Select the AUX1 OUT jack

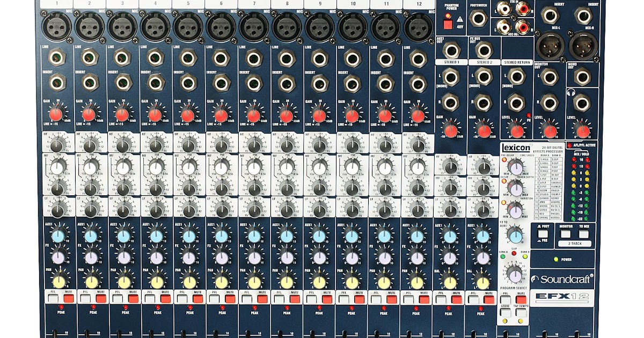click(452, 51)
